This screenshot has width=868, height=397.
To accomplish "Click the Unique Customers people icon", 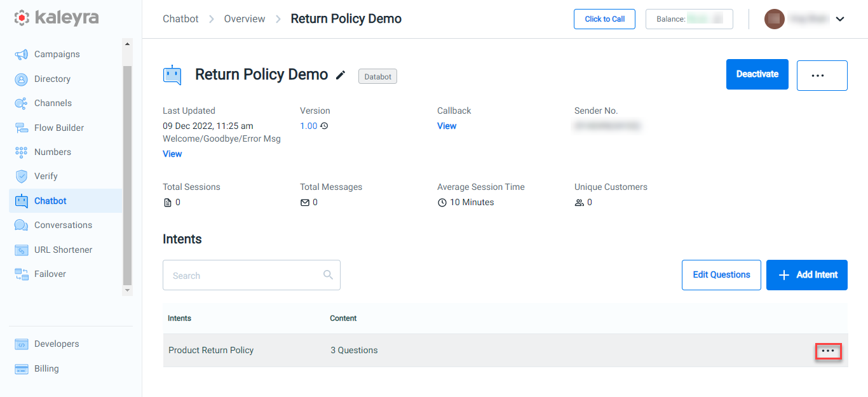I will [579, 203].
